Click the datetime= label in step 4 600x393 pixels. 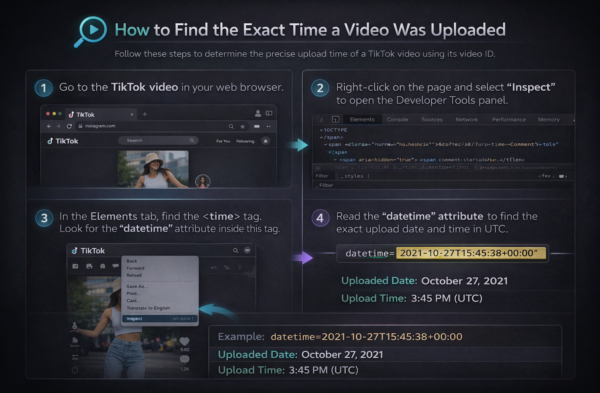click(x=370, y=253)
